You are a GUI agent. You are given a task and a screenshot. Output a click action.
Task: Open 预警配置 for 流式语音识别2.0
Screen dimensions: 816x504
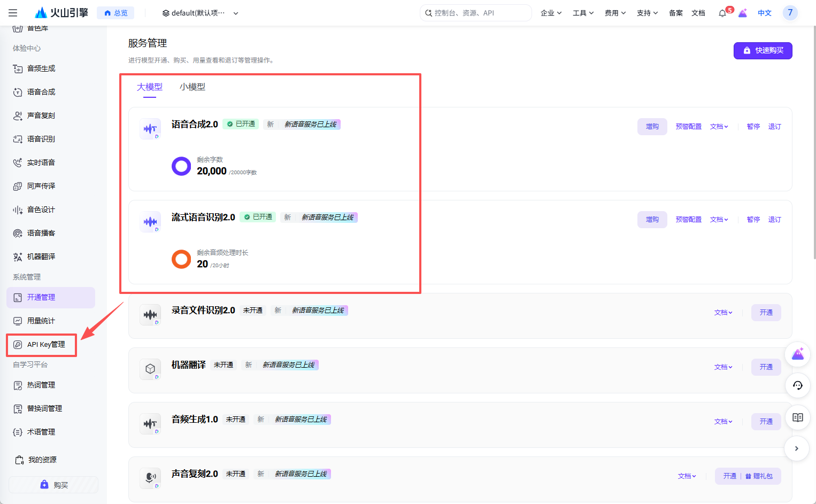688,220
